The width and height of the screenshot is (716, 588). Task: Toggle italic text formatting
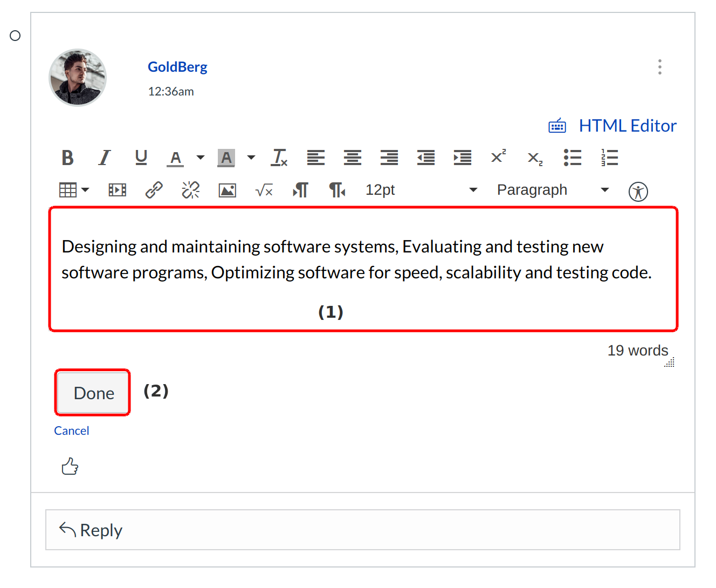104,158
